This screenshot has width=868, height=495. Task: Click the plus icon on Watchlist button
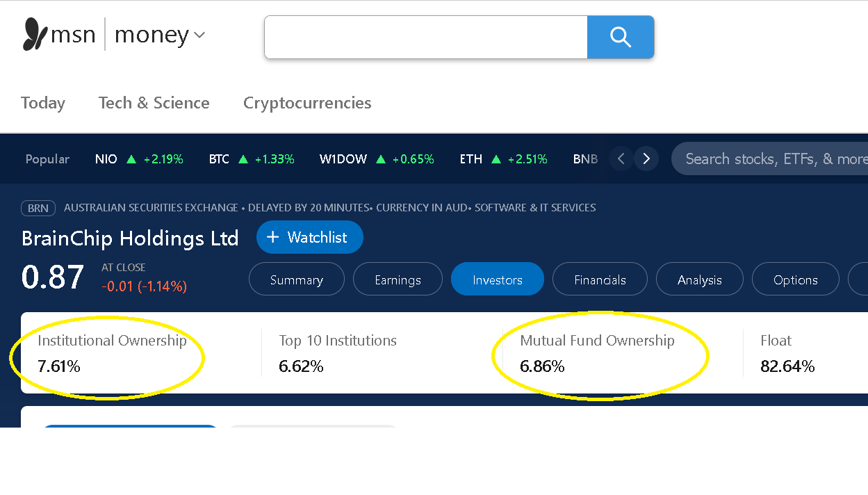coord(273,237)
